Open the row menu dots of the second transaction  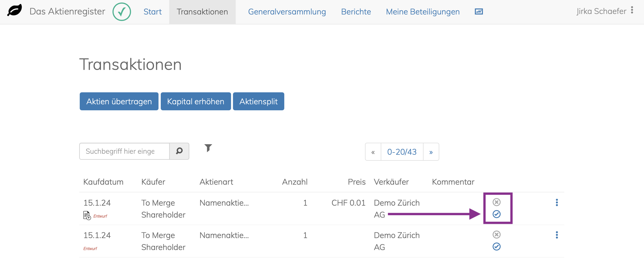[557, 235]
